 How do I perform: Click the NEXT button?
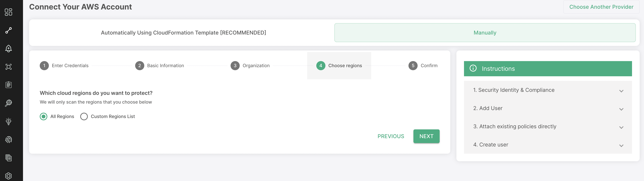[426, 136]
